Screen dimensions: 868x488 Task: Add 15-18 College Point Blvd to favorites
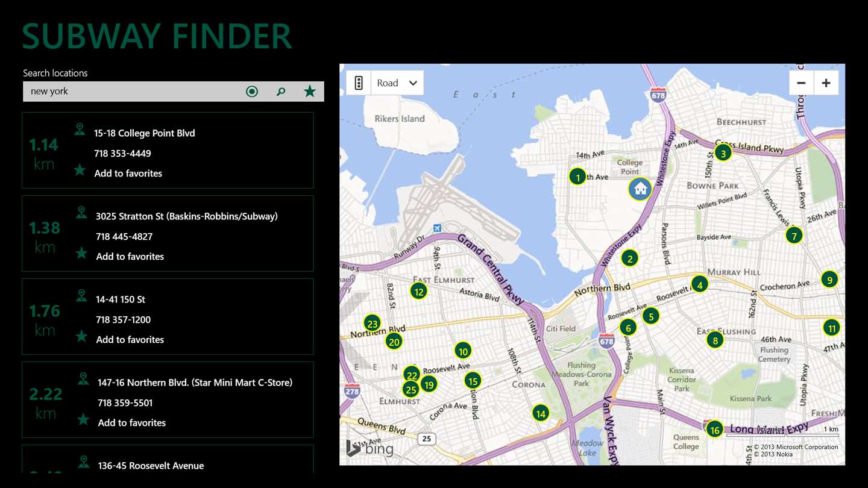tap(128, 174)
